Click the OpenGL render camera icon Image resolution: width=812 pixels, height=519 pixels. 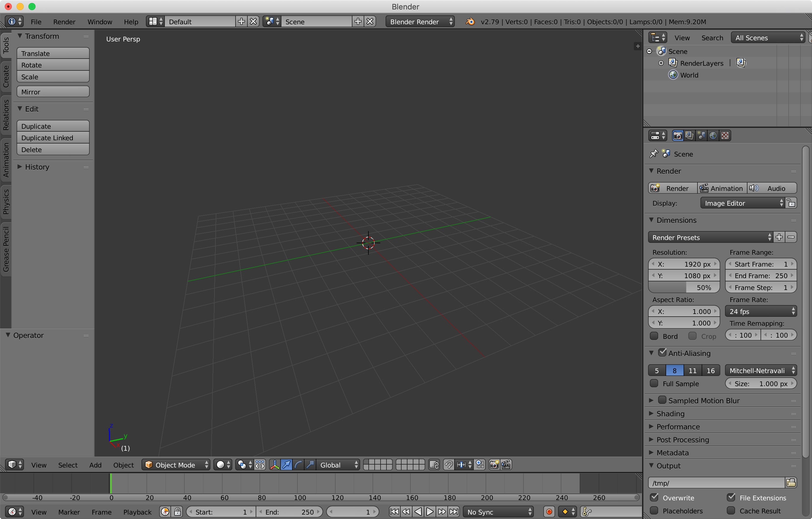click(x=494, y=465)
